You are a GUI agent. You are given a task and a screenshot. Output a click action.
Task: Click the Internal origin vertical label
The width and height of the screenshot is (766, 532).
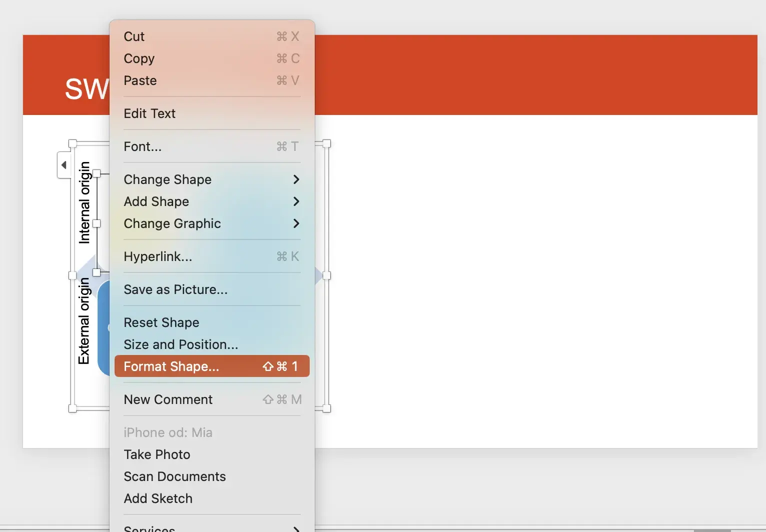85,202
